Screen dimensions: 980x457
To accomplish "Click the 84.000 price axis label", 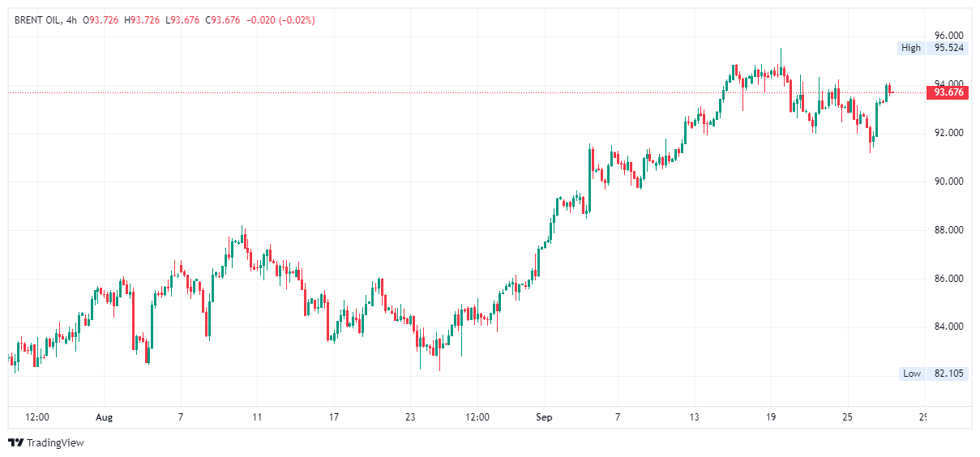I will 948,327.
